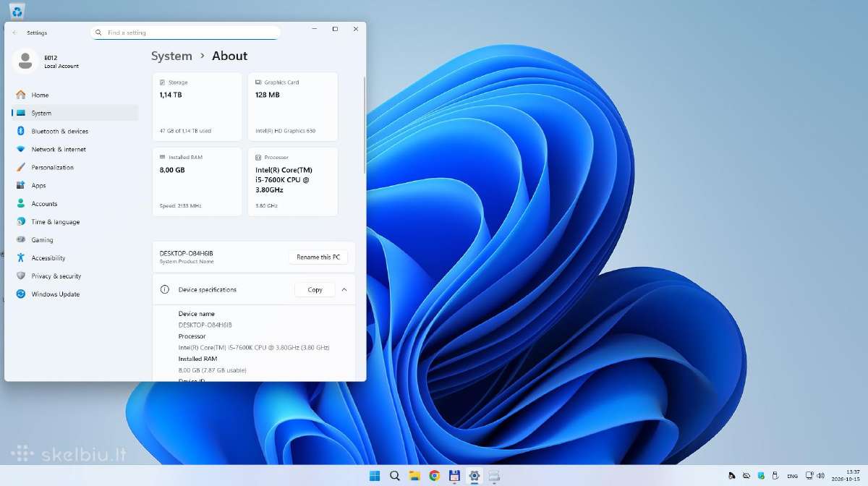The height and width of the screenshot is (486, 868).
Task: Click the Find a setting search box
Action: tap(186, 33)
